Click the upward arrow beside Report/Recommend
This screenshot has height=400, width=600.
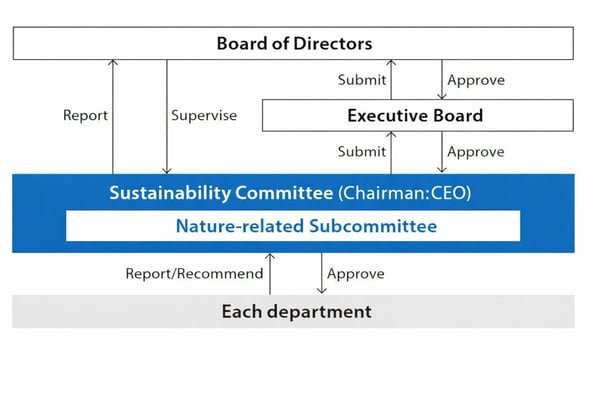(x=269, y=274)
